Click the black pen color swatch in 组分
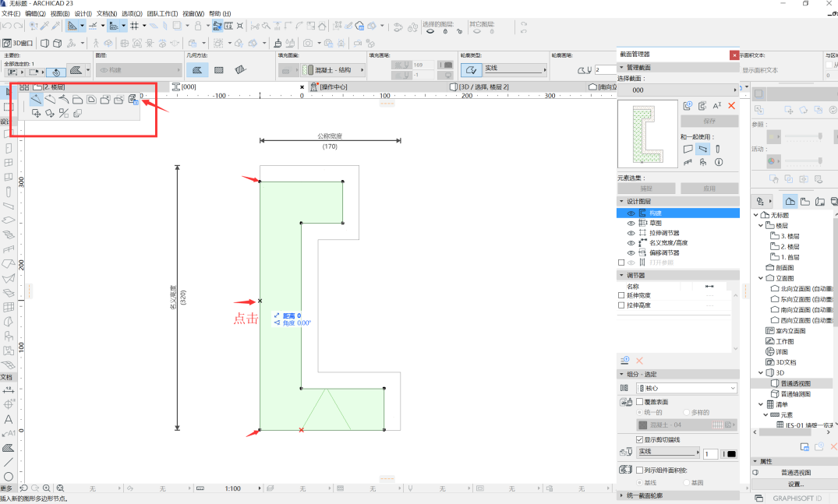Viewport: 838px width, 504px height. pos(732,454)
